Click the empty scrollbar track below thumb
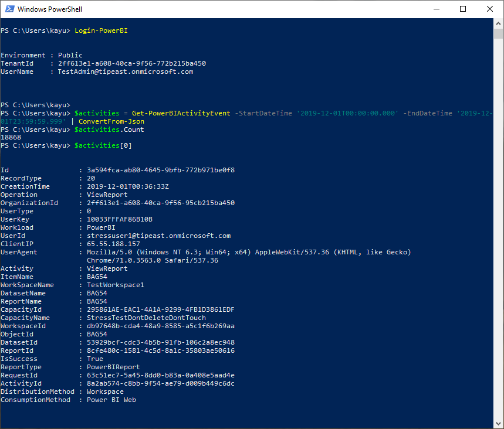This screenshot has width=504, height=429. point(499,234)
